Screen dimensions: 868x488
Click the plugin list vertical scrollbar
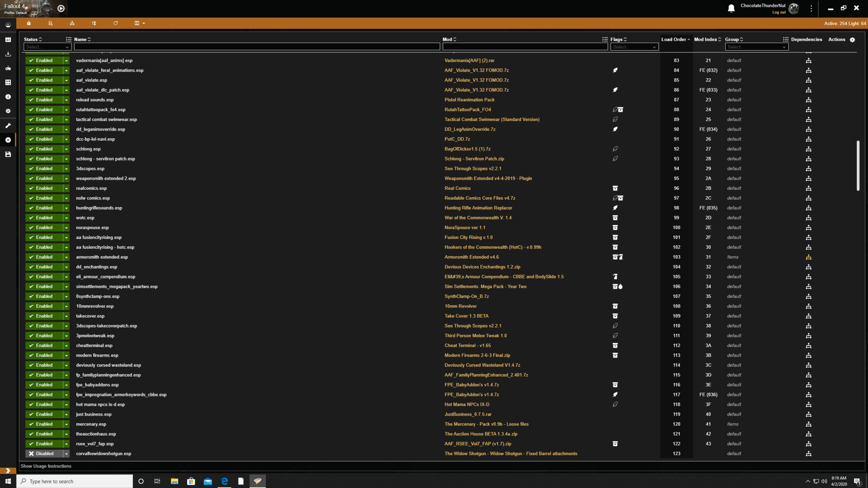click(858, 166)
